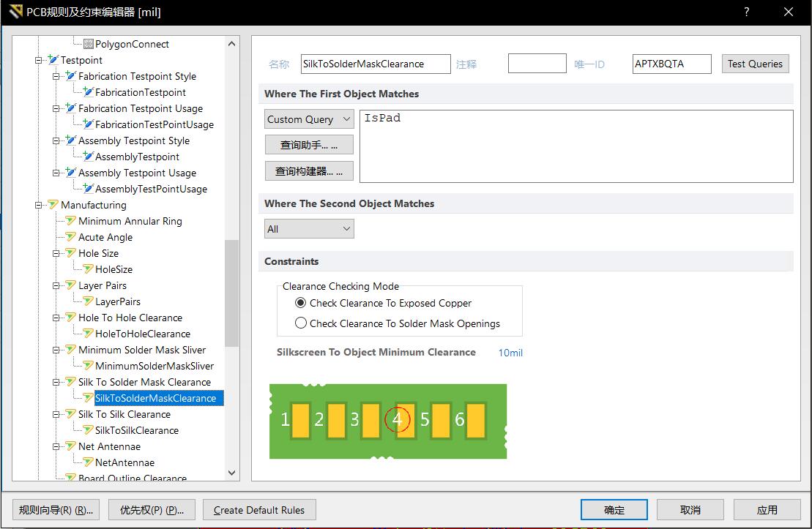The height and width of the screenshot is (529, 812).
Task: Click the FabricationTestPointUsage rule icon
Action: (x=89, y=124)
